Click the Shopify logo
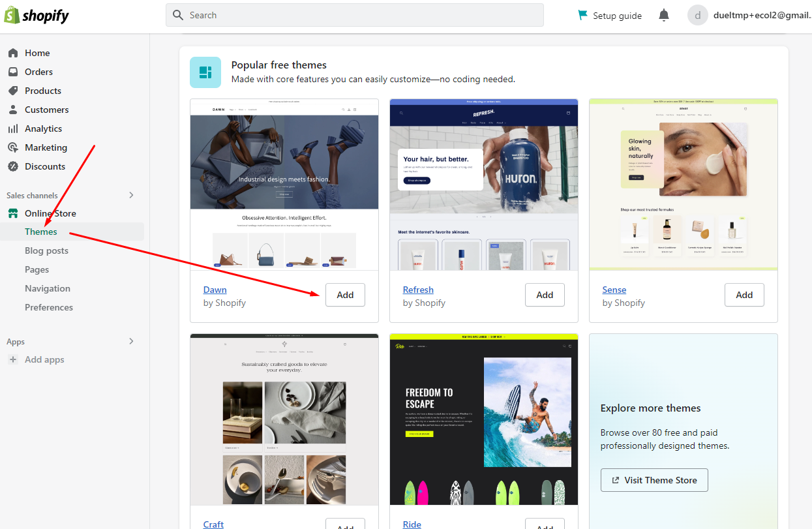The height and width of the screenshot is (529, 812). pos(37,15)
